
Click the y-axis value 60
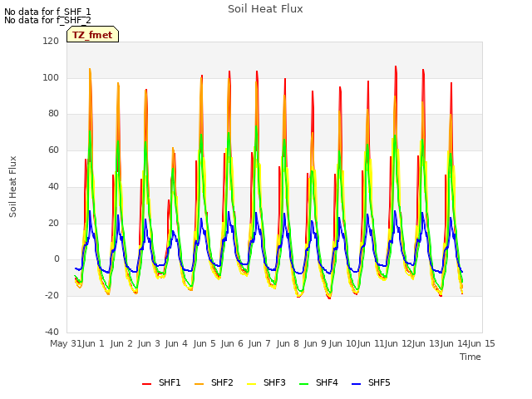click(53, 150)
